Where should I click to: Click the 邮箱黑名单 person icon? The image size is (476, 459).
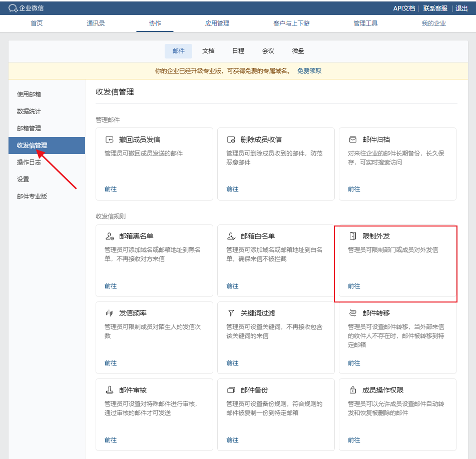[x=110, y=236]
